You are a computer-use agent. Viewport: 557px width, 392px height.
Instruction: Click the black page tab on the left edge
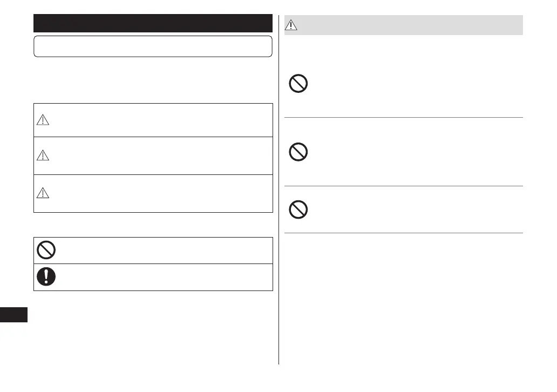tap(13, 315)
